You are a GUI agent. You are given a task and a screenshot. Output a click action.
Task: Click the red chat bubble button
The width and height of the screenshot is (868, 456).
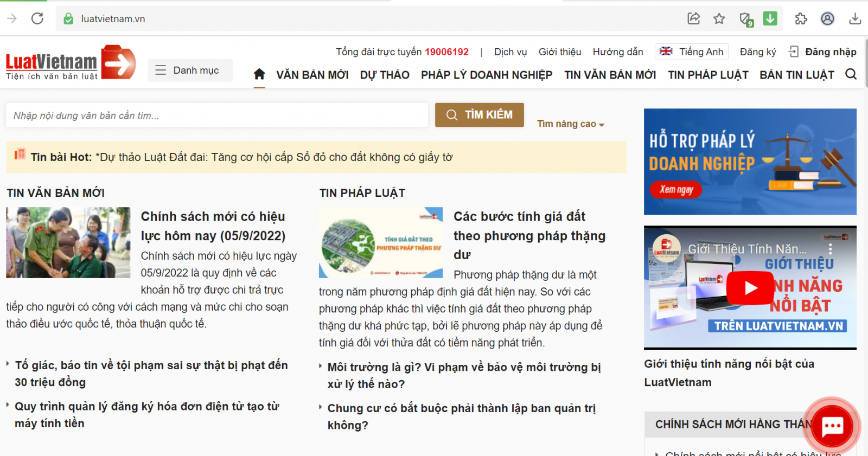point(832,426)
